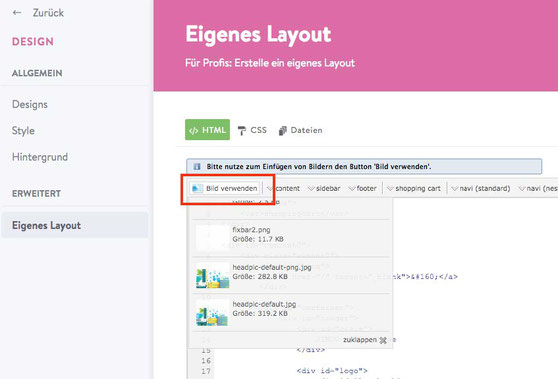Click the code brackets icon on the HTML tab
Screen dimensions: 558x379
click(193, 131)
